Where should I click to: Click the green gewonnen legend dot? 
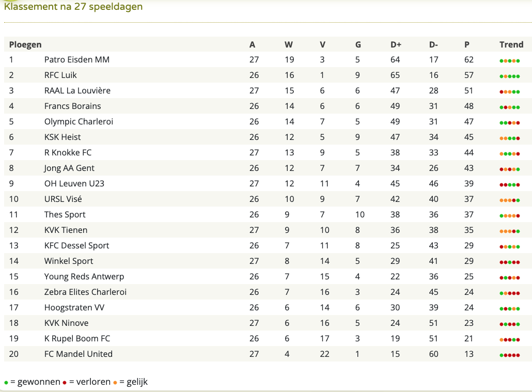coord(6,383)
